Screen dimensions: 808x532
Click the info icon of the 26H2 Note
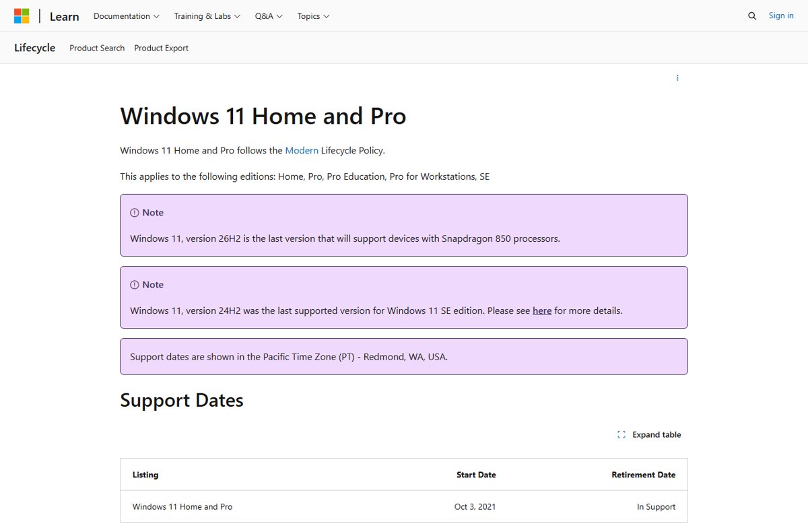(x=134, y=213)
